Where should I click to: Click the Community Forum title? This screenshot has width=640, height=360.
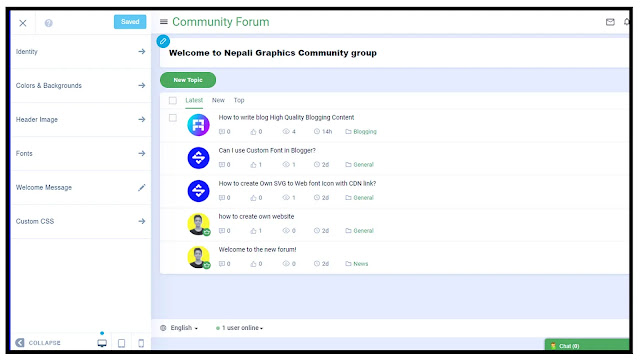(x=220, y=22)
